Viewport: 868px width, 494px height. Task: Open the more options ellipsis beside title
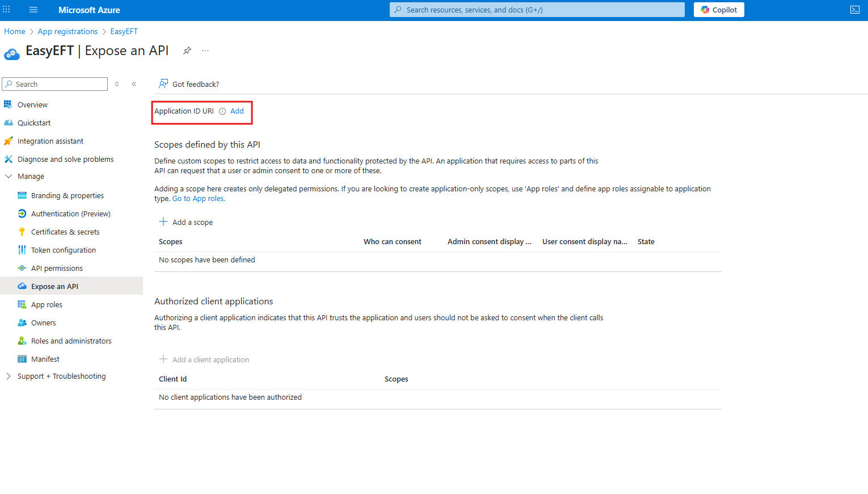205,51
